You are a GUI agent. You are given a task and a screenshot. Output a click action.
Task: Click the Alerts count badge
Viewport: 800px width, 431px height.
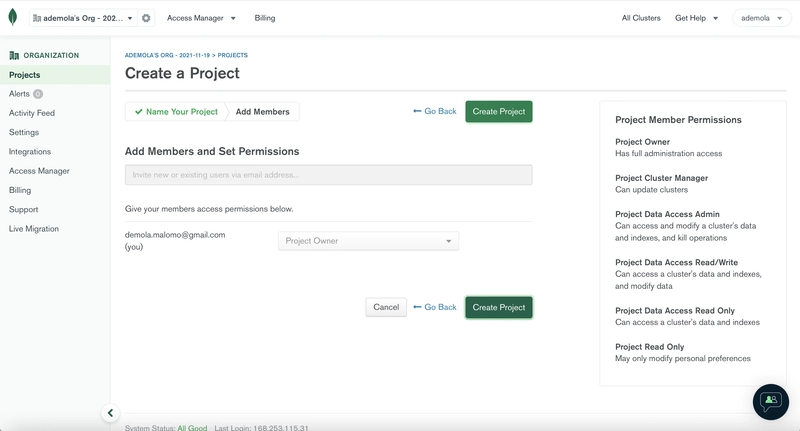[x=38, y=94]
